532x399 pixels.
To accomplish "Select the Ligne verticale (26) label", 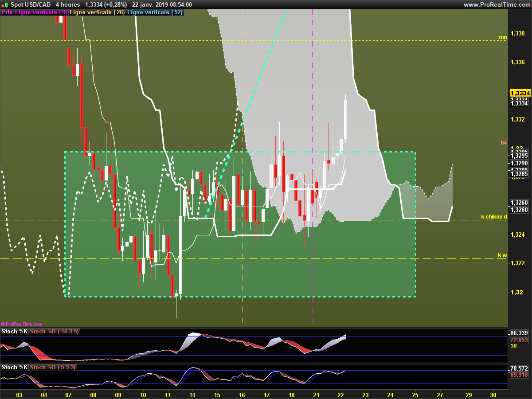I will (x=97, y=12).
